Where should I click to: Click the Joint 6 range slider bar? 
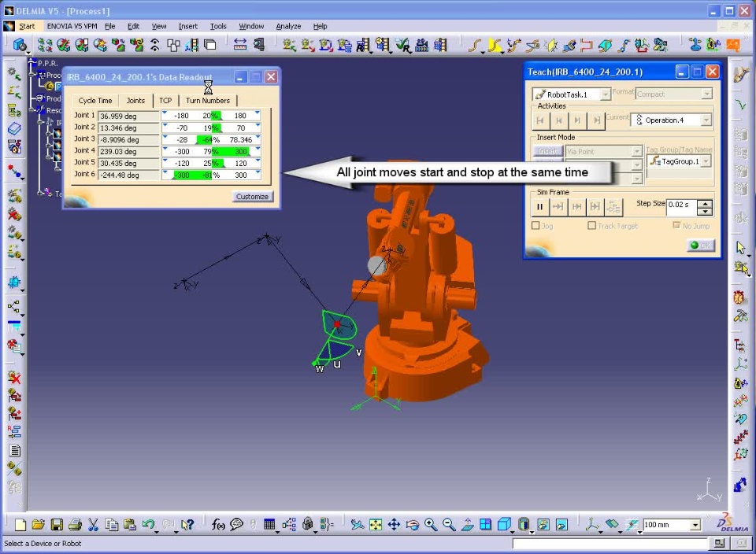211,175
